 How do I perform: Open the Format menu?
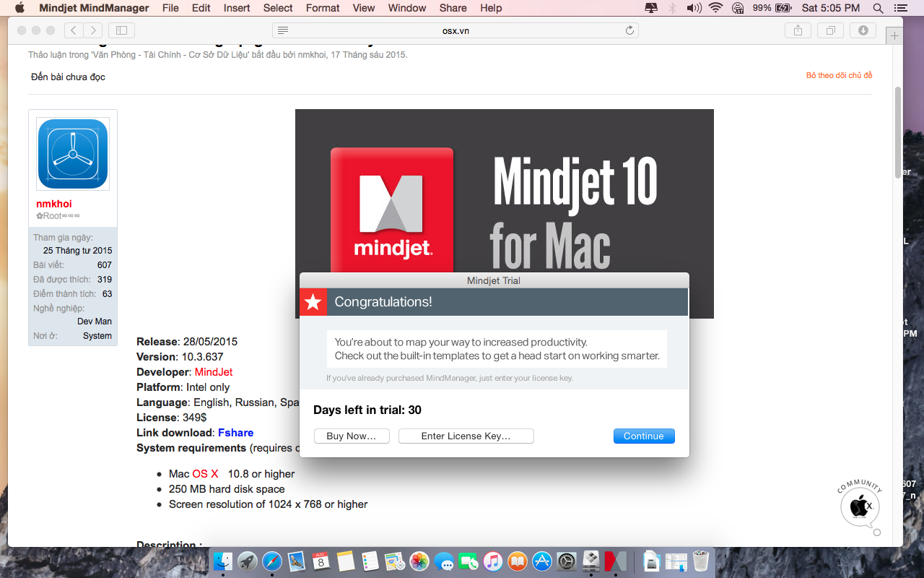[x=323, y=8]
